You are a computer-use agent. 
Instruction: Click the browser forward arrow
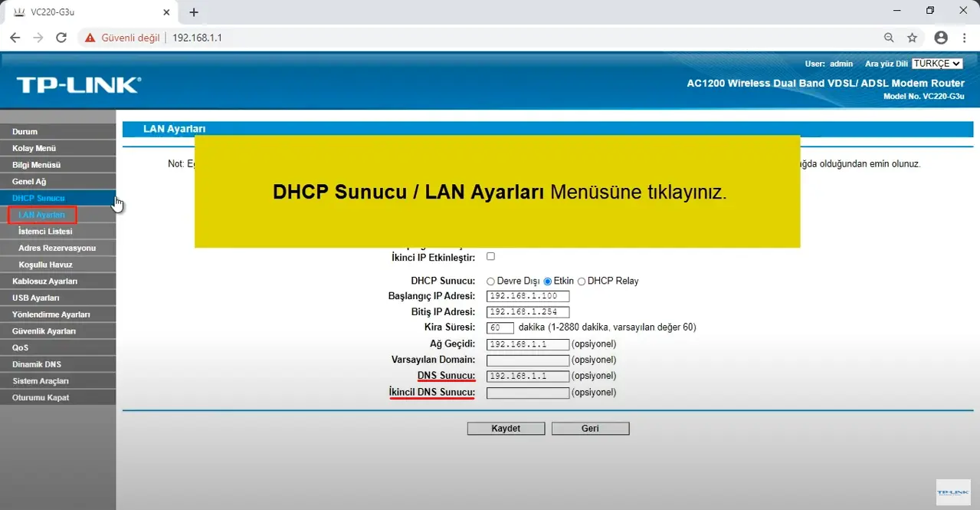(38, 38)
